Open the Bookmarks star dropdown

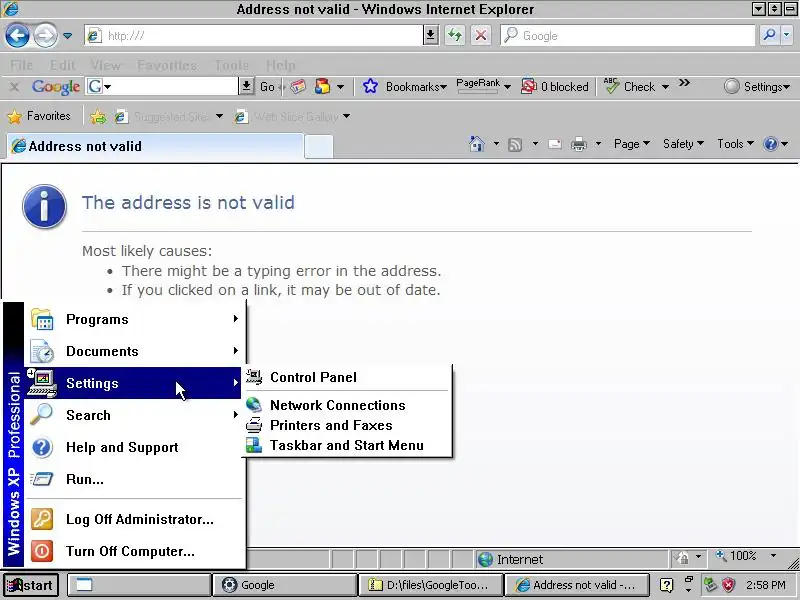tap(405, 87)
